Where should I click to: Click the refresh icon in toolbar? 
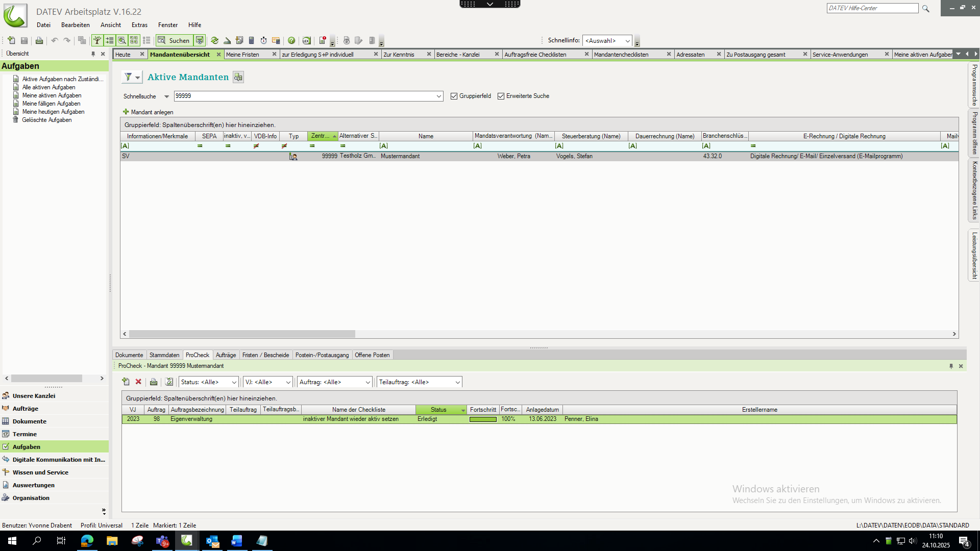click(x=215, y=41)
